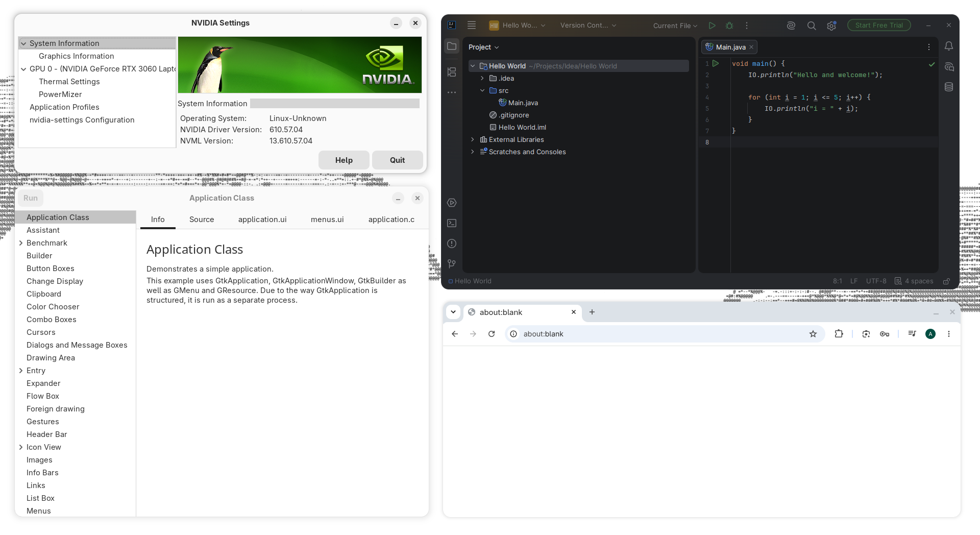Open the AI Assistant chat icon in right sidebar
This screenshot has width=980, height=535.
coord(949,67)
